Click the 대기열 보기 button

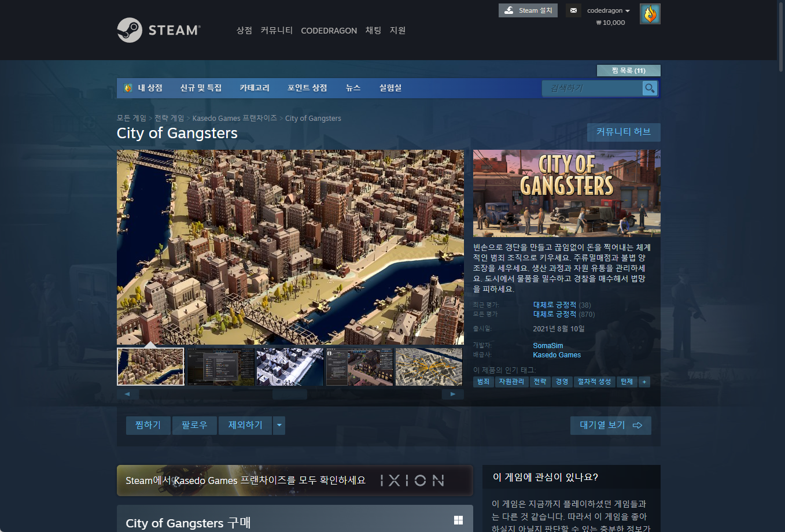(611, 426)
